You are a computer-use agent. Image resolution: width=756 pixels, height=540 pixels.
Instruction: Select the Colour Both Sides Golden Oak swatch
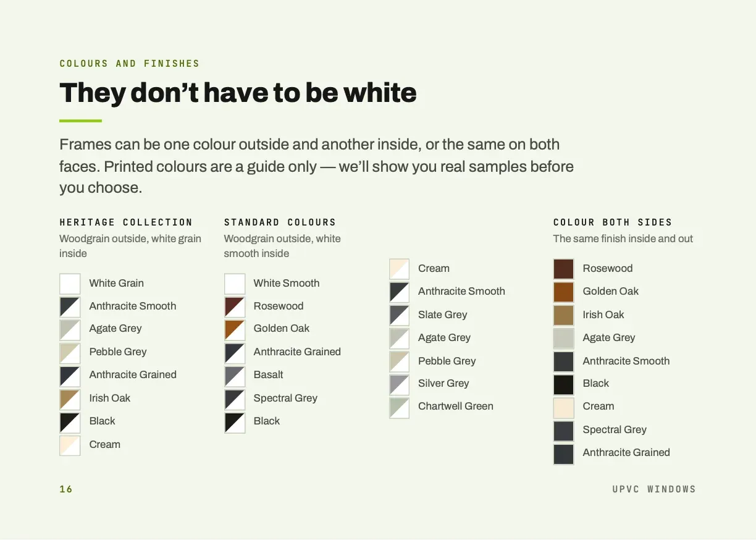564,292
